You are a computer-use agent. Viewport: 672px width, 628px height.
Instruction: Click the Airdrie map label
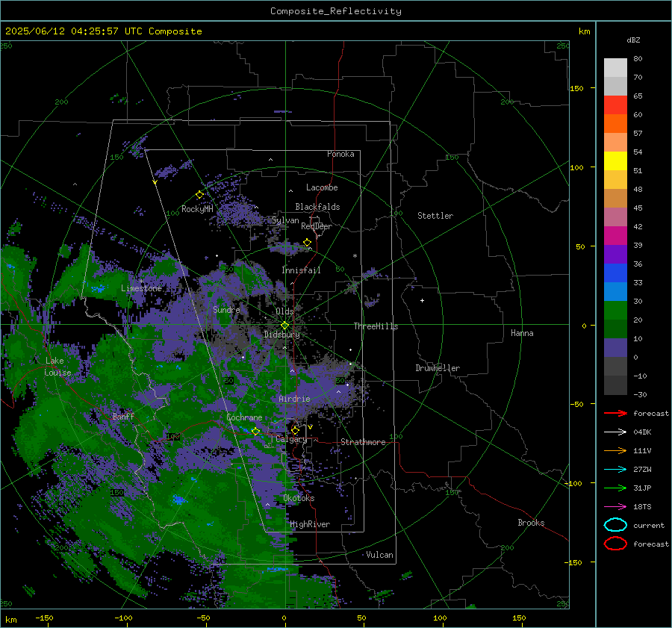coord(294,399)
